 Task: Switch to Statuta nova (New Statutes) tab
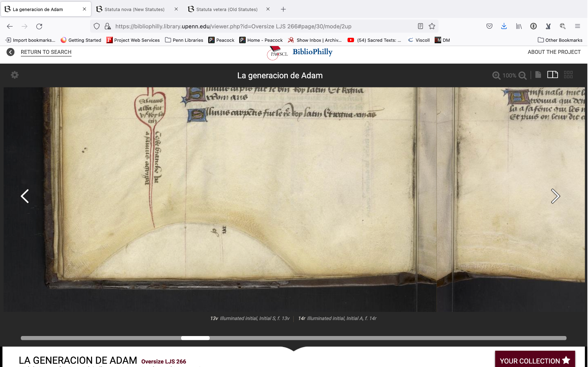[x=134, y=9]
